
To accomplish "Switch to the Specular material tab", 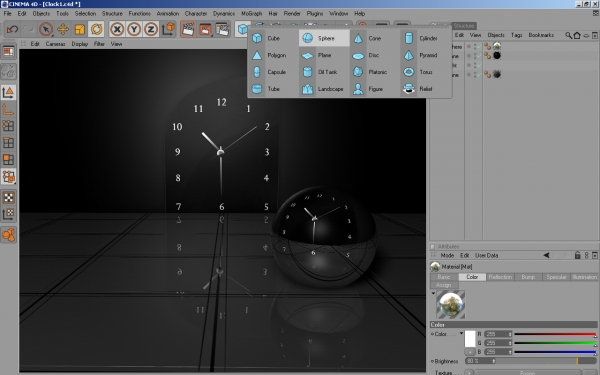I will (x=556, y=277).
